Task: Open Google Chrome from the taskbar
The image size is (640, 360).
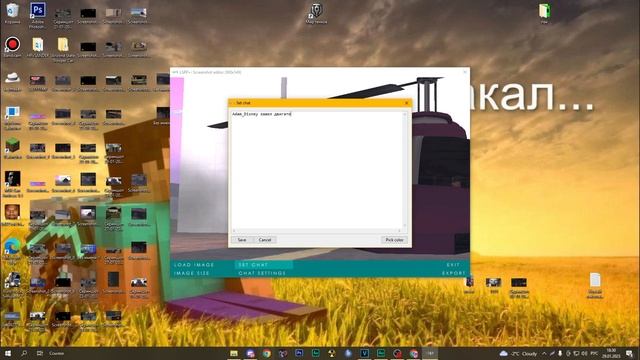Action: pyautogui.click(x=267, y=353)
